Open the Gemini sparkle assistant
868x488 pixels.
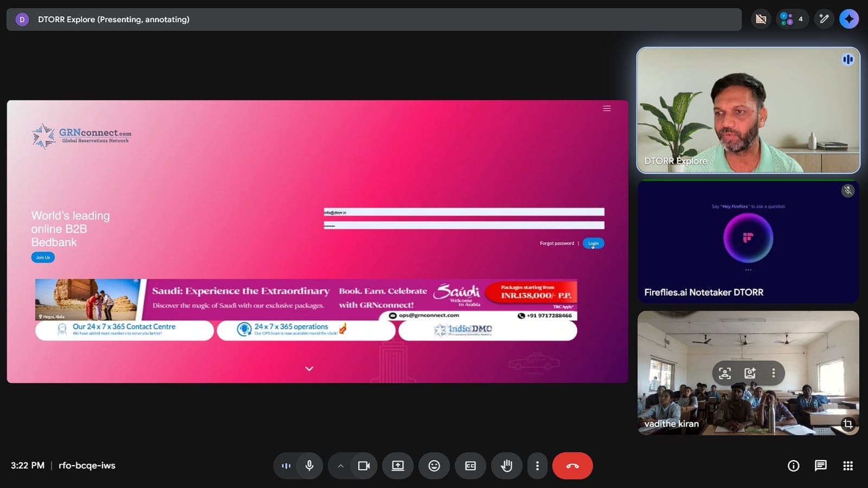pyautogui.click(x=849, y=19)
